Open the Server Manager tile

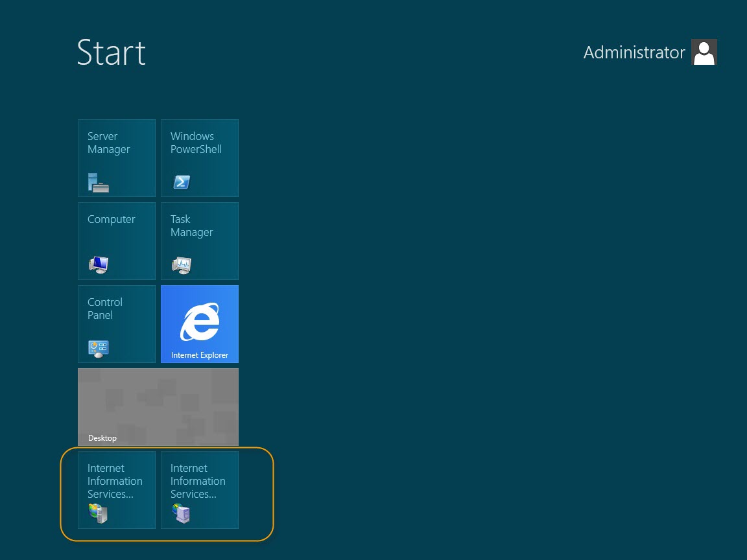pos(117,158)
